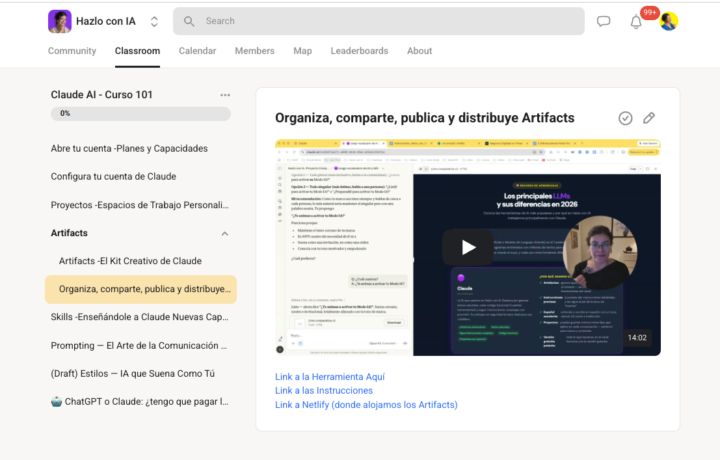Open the community switcher chevrons

click(154, 22)
